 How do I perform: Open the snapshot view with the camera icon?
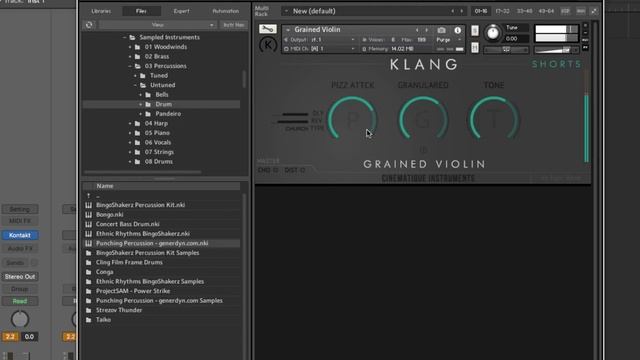point(442,30)
